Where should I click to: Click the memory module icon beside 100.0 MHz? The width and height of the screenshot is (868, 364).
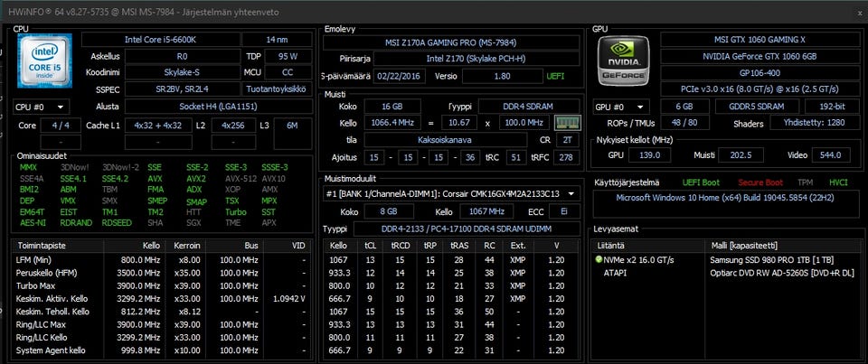(x=568, y=123)
